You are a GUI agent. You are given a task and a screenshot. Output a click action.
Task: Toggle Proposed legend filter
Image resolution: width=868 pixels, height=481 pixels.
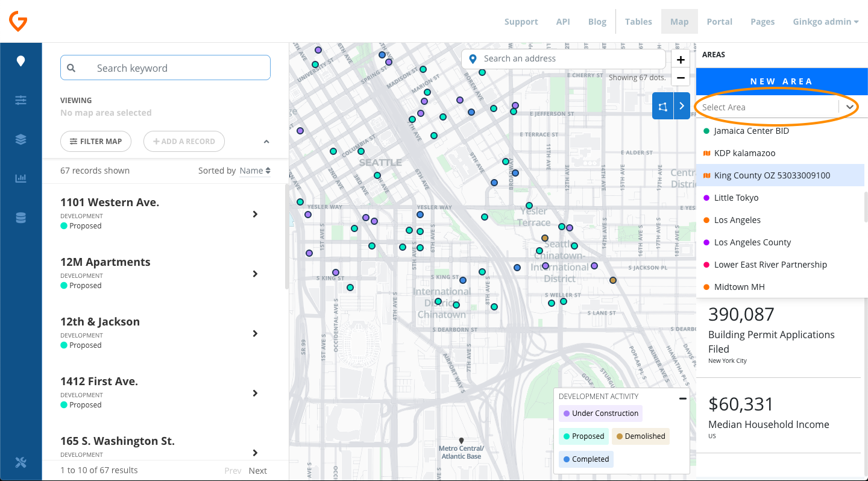(x=583, y=436)
